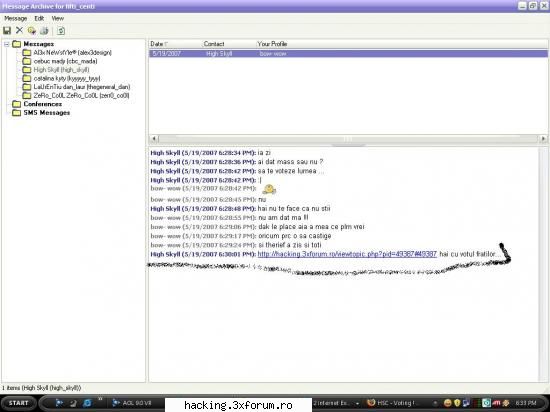Click the Delete X toolbar icon
Screen dimensions: 550x412
click(x=19, y=31)
